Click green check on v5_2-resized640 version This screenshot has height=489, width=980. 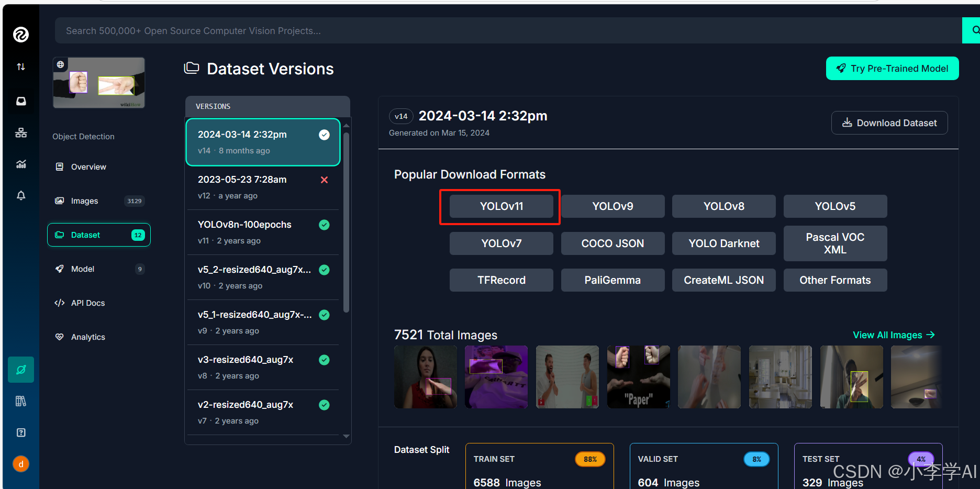click(324, 270)
